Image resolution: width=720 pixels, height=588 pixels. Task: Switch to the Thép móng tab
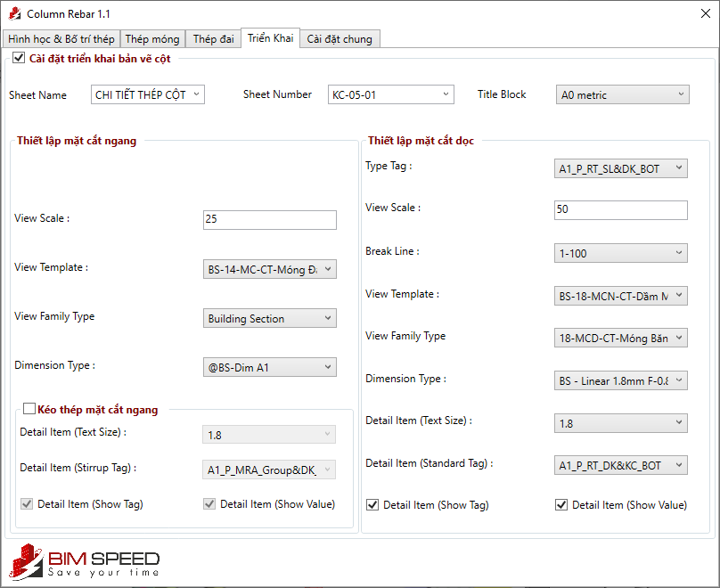pos(152,38)
